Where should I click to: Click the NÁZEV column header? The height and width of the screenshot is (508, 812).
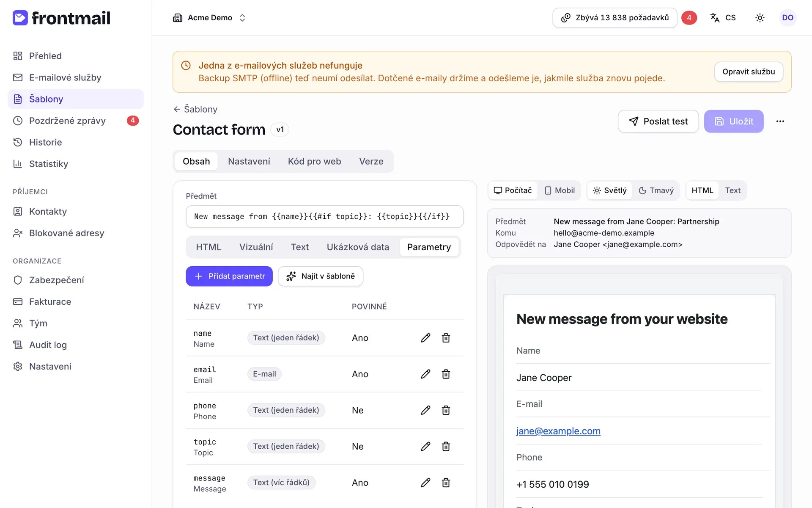[x=207, y=306]
